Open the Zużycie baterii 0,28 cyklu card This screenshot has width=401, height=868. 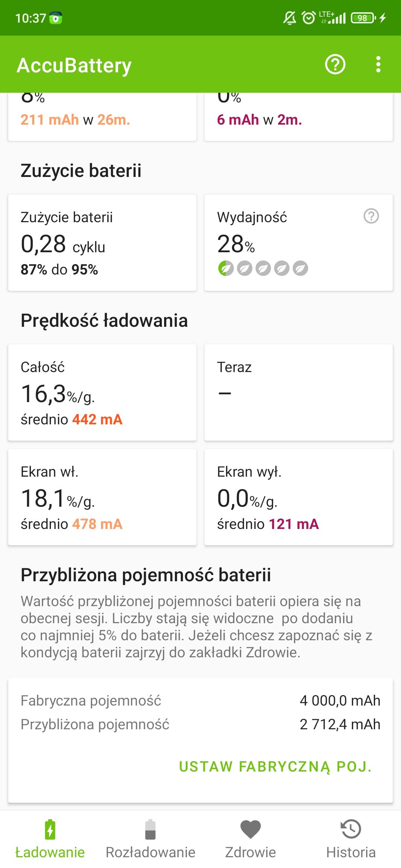tap(102, 243)
